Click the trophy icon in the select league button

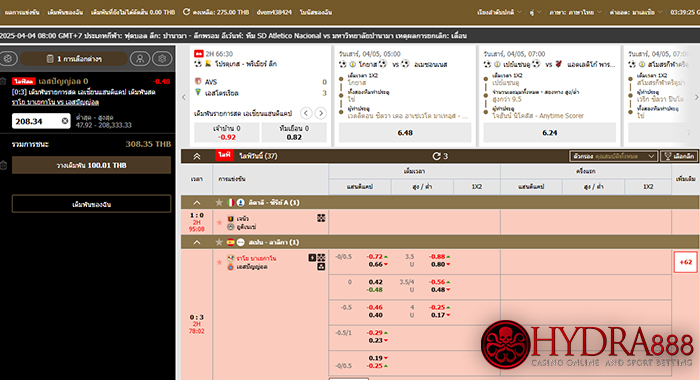click(x=668, y=156)
